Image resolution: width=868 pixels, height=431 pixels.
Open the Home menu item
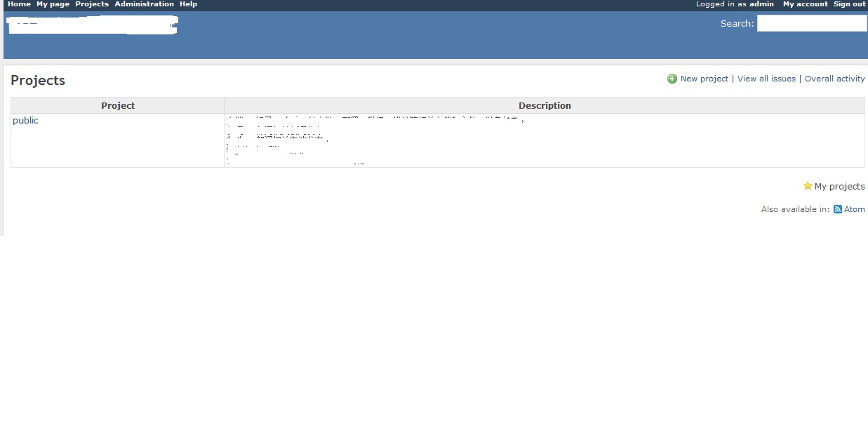19,4
